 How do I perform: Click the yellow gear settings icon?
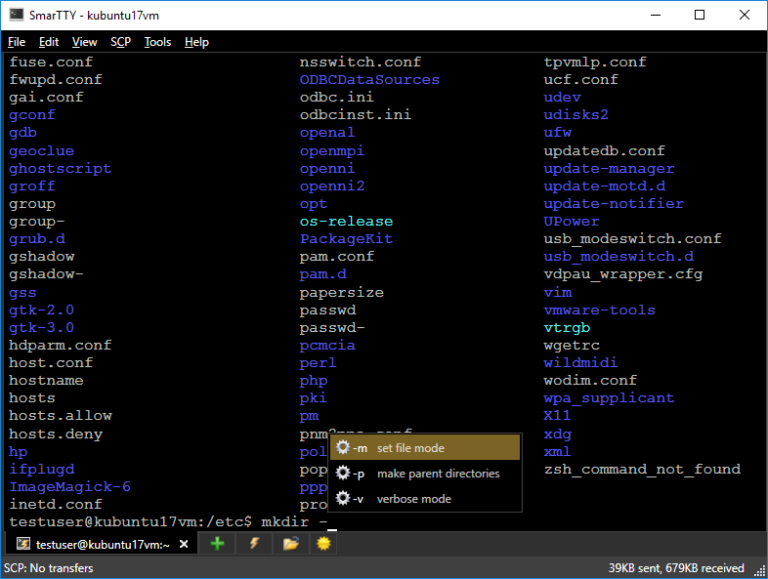click(x=324, y=544)
